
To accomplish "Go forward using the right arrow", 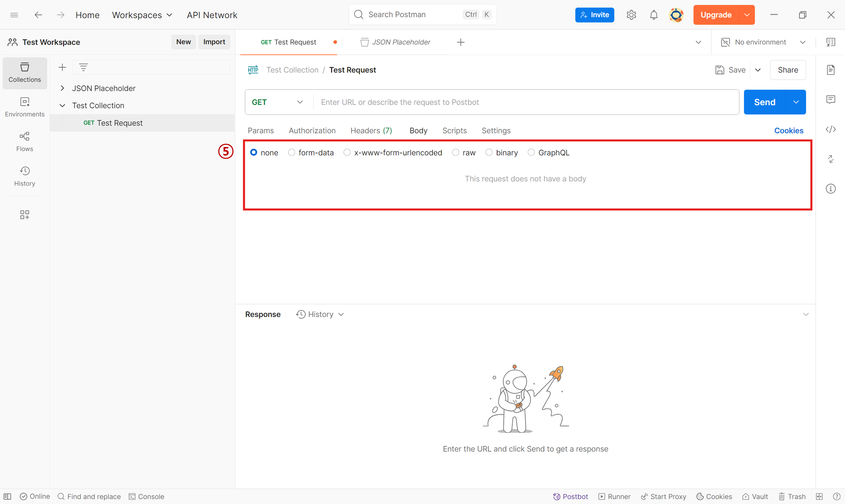I will pos(61,15).
